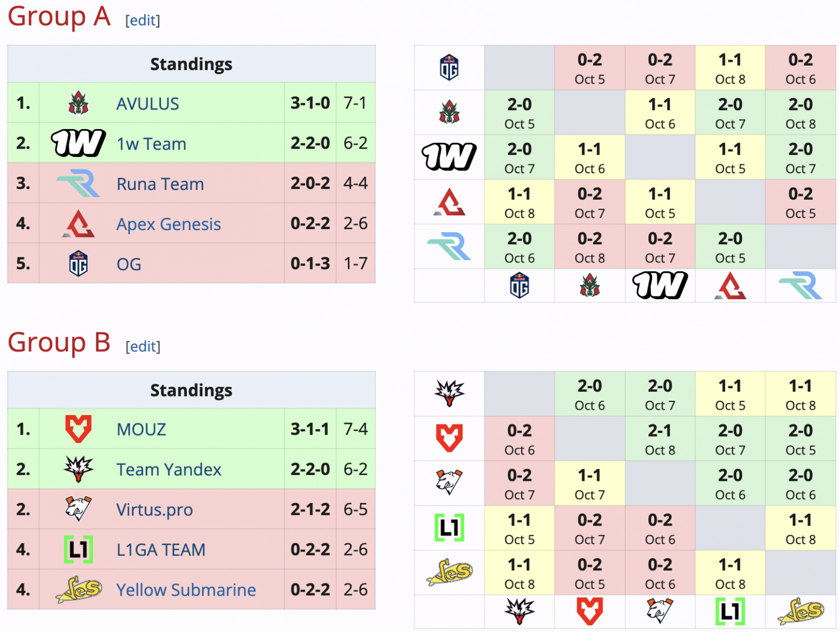Viewport: 840px width, 632px height.
Task: Click the Yellow Submarine logo in Group B crosstable bottom row
Action: (800, 612)
